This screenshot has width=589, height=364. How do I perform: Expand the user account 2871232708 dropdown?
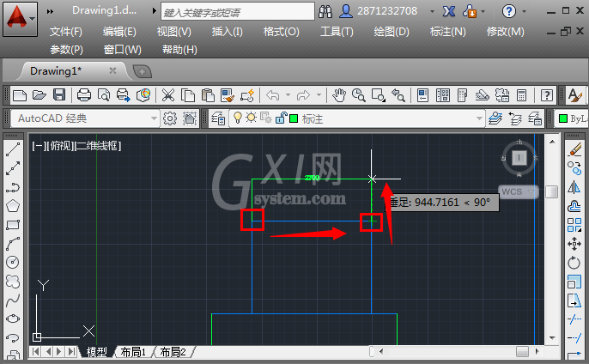point(432,12)
